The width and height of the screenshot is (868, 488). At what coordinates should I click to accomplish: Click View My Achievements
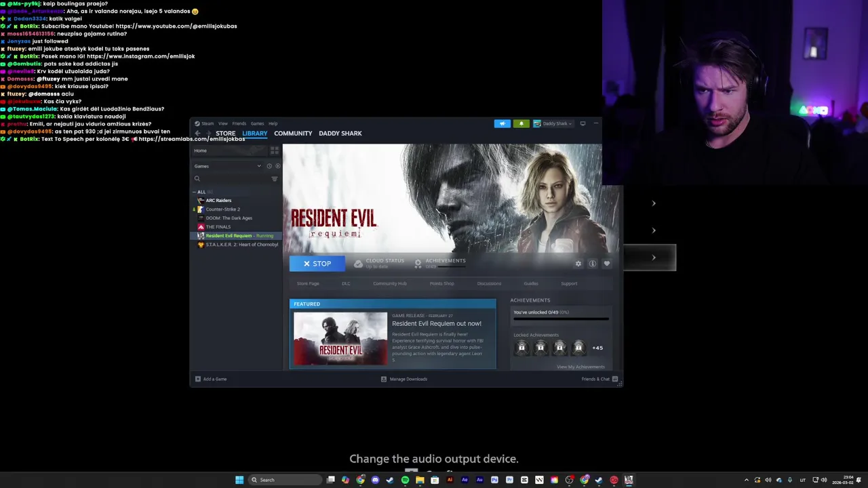pos(580,367)
